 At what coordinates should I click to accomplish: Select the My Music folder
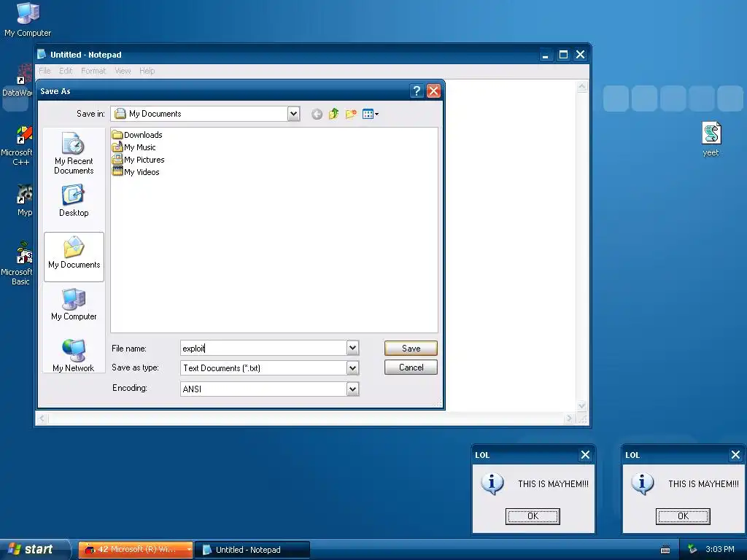pyautogui.click(x=134, y=147)
